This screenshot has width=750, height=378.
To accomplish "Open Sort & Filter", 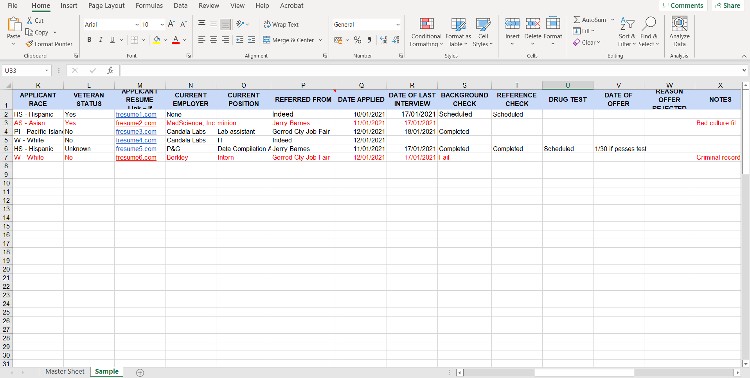I will [x=627, y=32].
